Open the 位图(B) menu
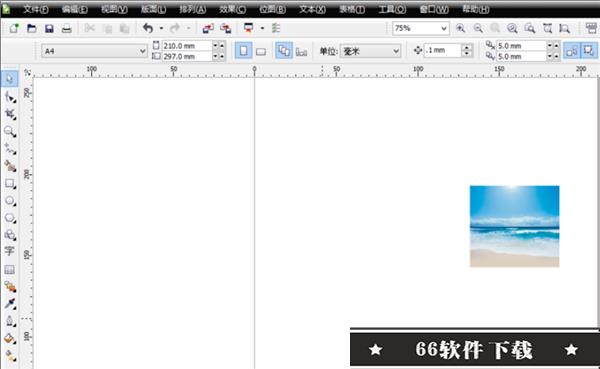The image size is (600, 369). coord(272,9)
